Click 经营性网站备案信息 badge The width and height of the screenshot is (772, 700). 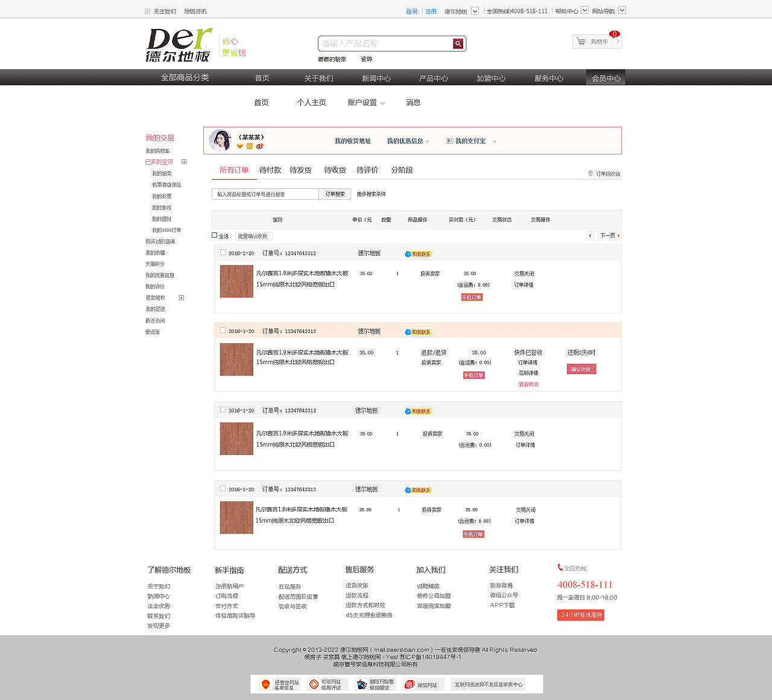280,684
